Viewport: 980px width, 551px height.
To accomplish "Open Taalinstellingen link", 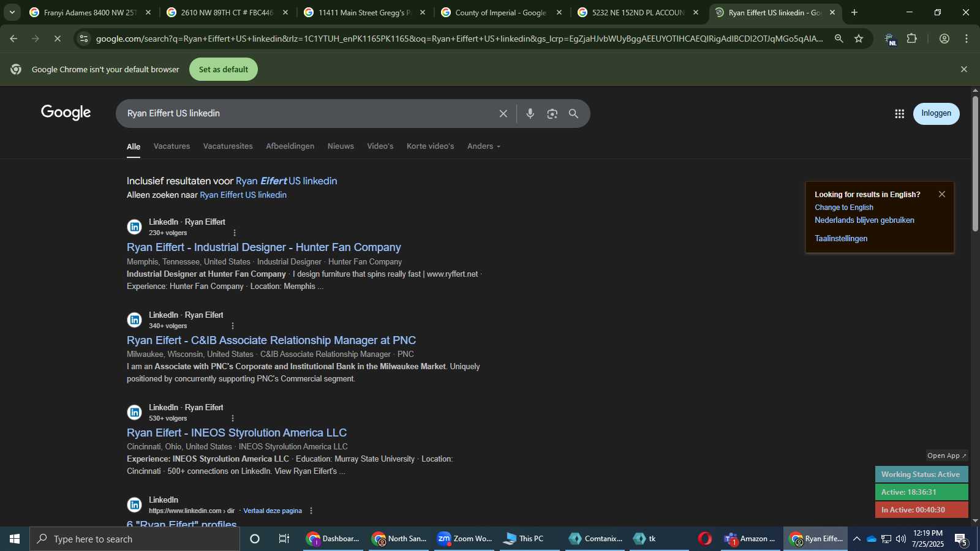I will pyautogui.click(x=841, y=239).
